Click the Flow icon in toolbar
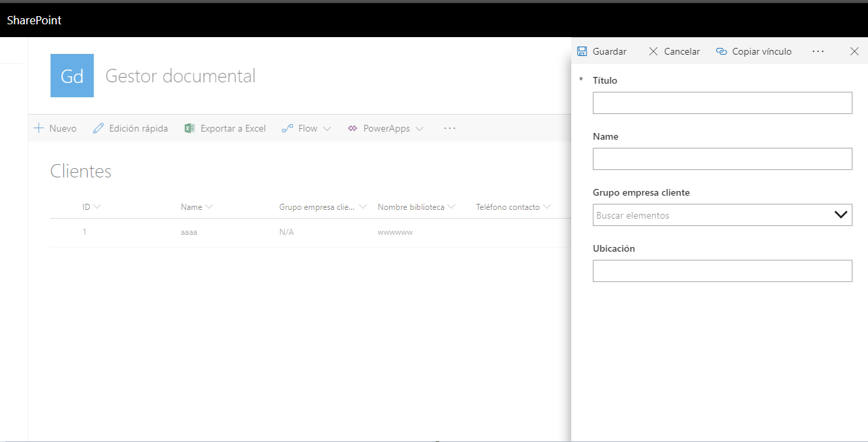 (x=287, y=128)
